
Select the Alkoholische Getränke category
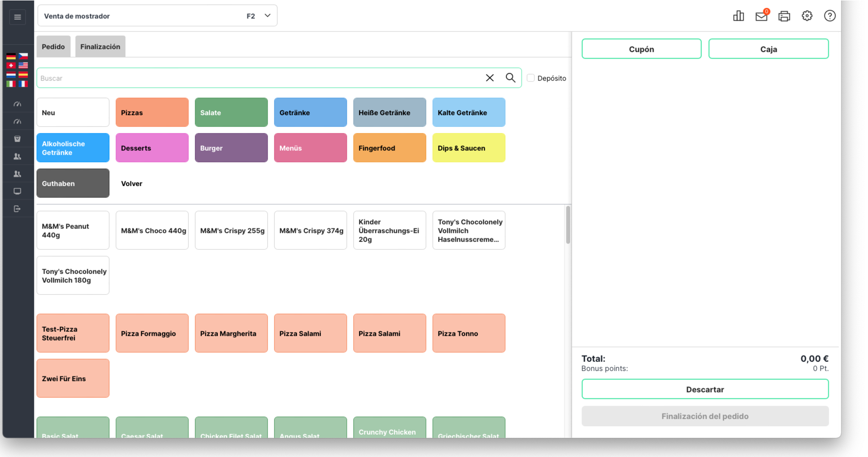click(x=73, y=148)
